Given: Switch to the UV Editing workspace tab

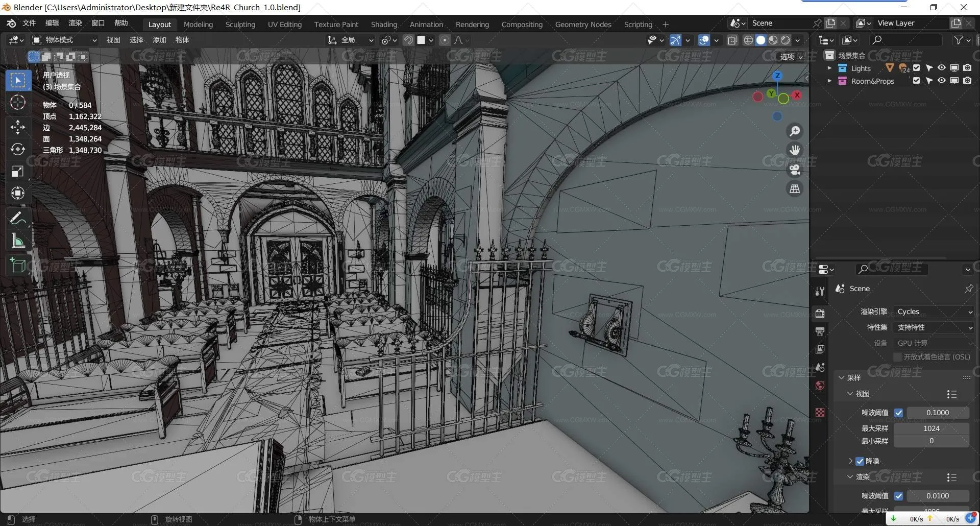Looking at the screenshot, I should (x=285, y=25).
